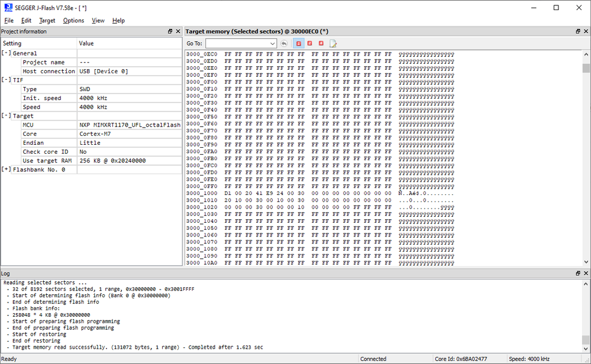Click the Log panel scroll-up arrow

point(586,284)
